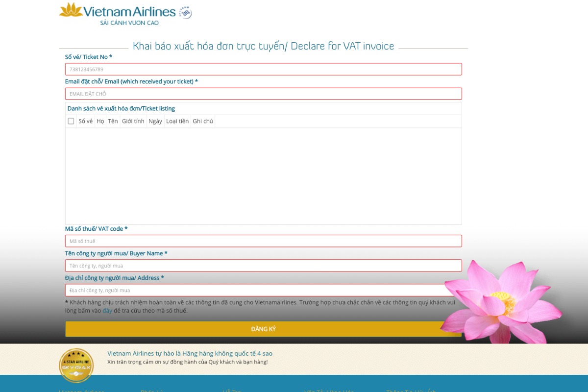The width and height of the screenshot is (588, 392).
Task: Focus the booking Email input field
Action: click(x=264, y=94)
